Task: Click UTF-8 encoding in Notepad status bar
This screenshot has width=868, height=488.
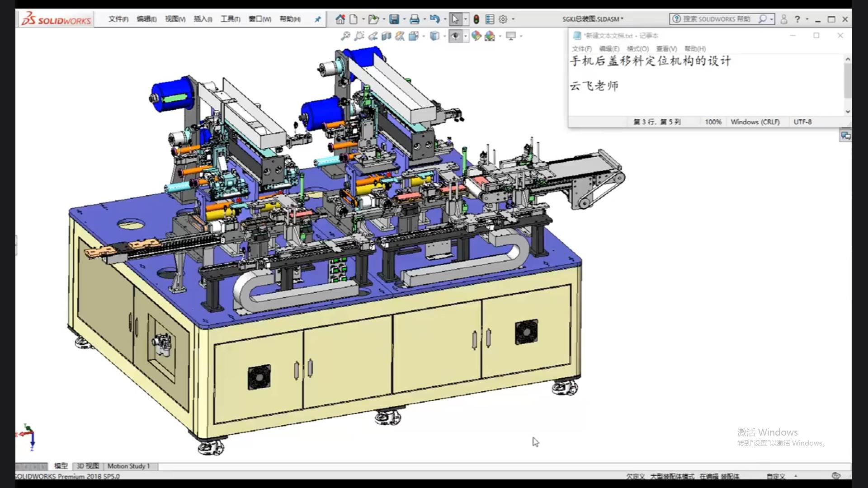Action: point(802,122)
